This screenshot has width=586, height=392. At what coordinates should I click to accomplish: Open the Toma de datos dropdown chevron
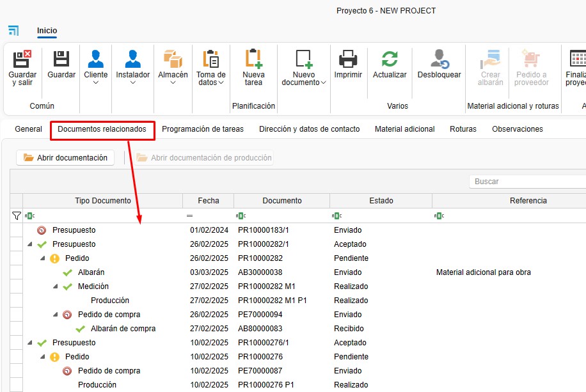pyautogui.click(x=221, y=82)
